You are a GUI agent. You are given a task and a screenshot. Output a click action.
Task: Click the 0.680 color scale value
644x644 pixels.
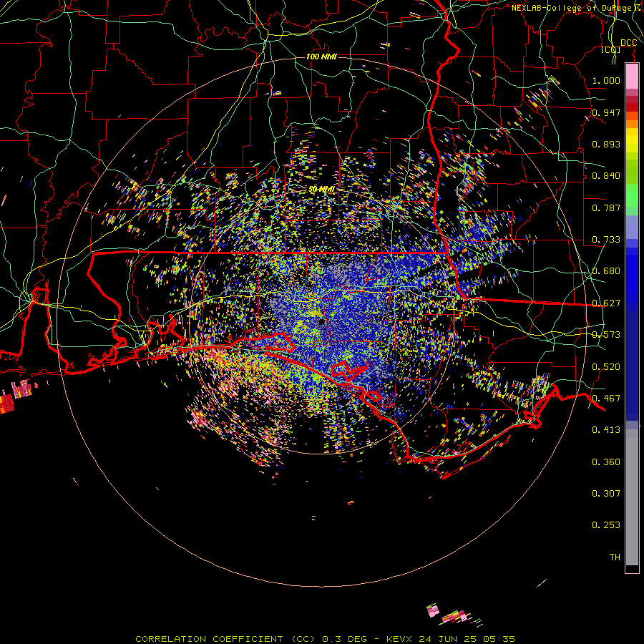(x=606, y=271)
